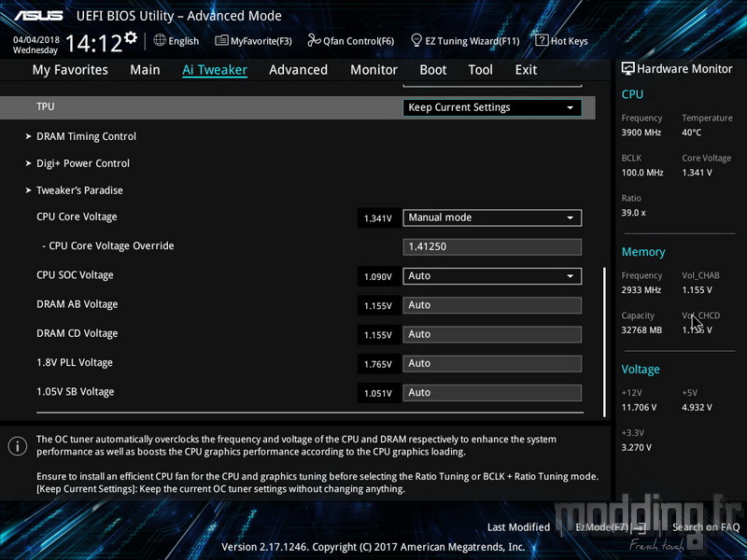
Task: Click the 1.8V PLL Voltage Auto field
Action: [x=492, y=364]
